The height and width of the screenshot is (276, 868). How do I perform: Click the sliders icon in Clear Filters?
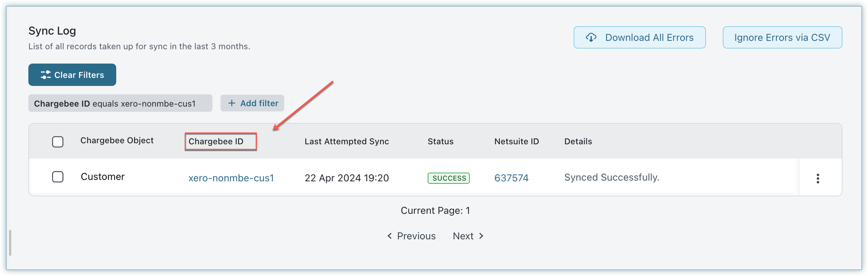click(x=46, y=75)
